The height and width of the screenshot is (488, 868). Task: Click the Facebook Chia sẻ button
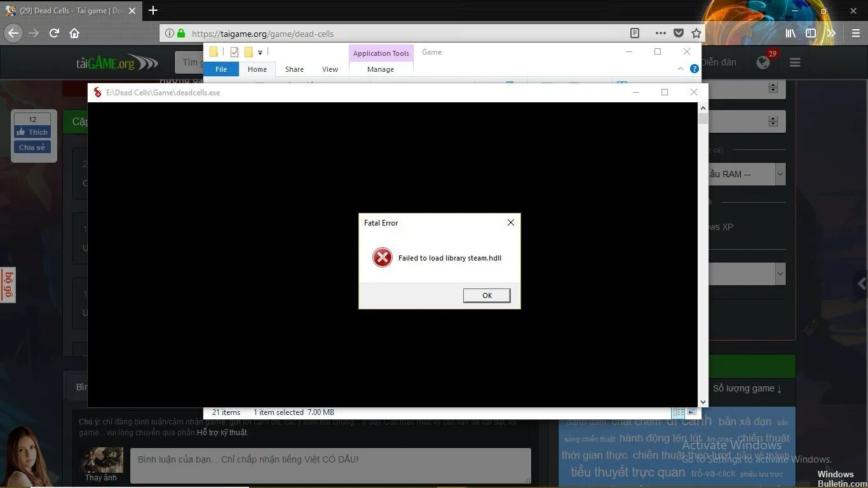coord(32,147)
